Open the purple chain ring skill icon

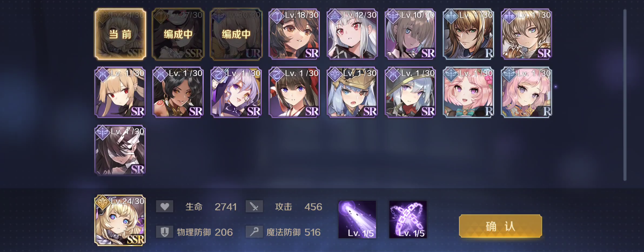[408, 219]
